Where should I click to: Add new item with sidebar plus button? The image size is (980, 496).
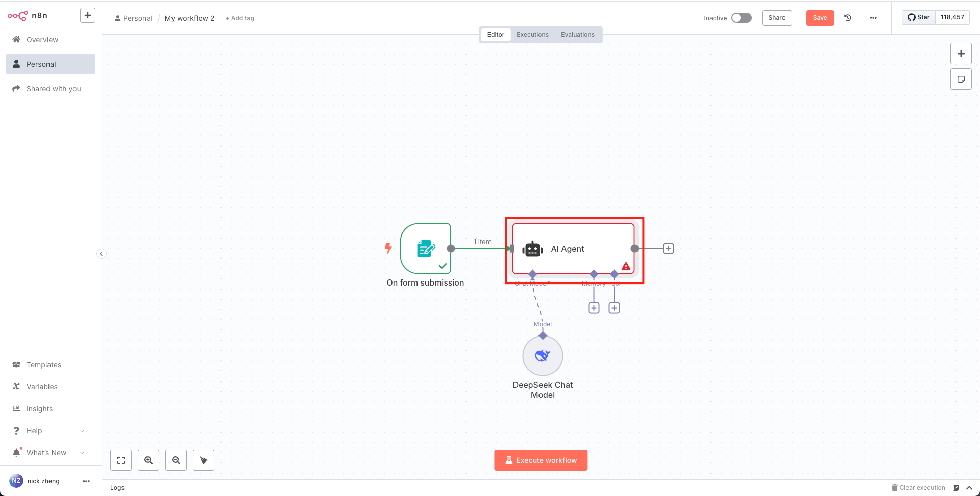[88, 15]
